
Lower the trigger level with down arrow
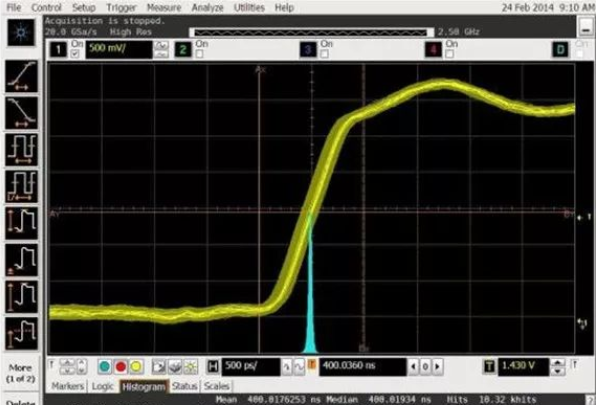point(558,372)
